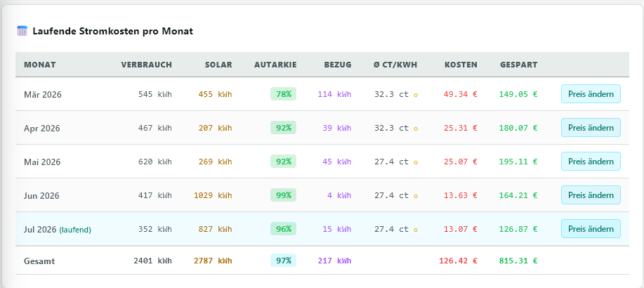Viewport: 644px width, 288px height.
Task: Click the 99% autarky badge
Action: [x=284, y=195]
